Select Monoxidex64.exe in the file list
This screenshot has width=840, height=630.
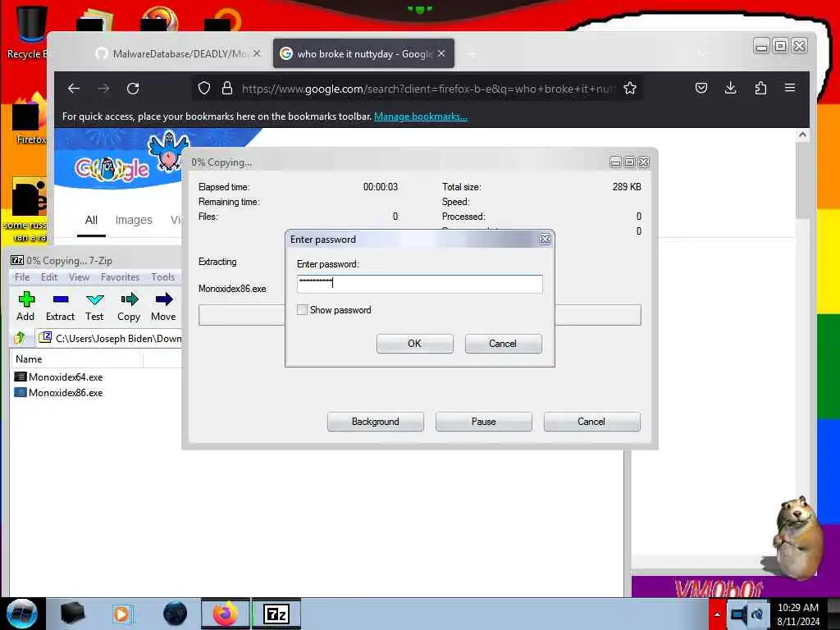[66, 377]
